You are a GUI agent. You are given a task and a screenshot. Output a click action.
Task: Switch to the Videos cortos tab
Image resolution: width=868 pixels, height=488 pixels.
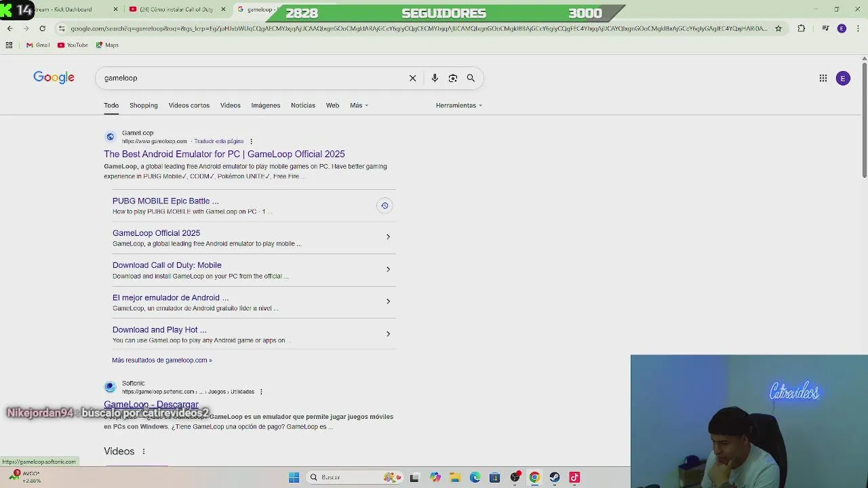click(189, 106)
